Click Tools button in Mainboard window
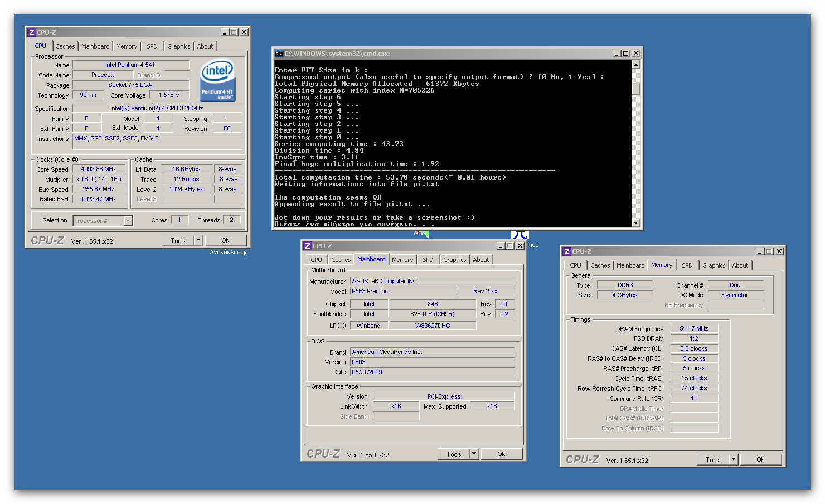 point(454,454)
